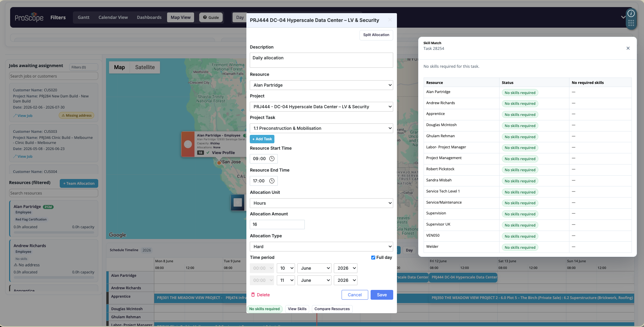The height and width of the screenshot is (327, 644).
Task: Open View Job for PRJ346 Clinic Build
Action: pos(23,156)
